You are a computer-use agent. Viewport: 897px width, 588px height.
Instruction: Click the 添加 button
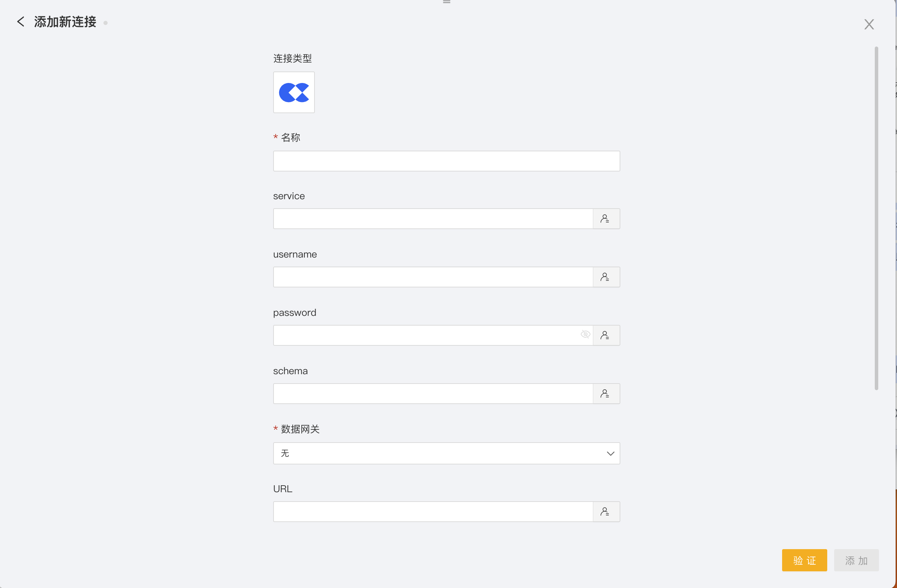click(856, 560)
